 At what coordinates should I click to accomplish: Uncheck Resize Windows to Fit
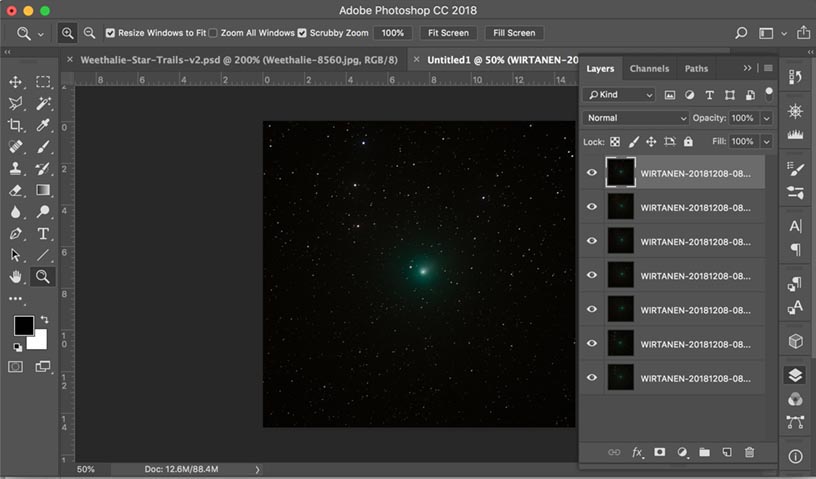coord(110,33)
